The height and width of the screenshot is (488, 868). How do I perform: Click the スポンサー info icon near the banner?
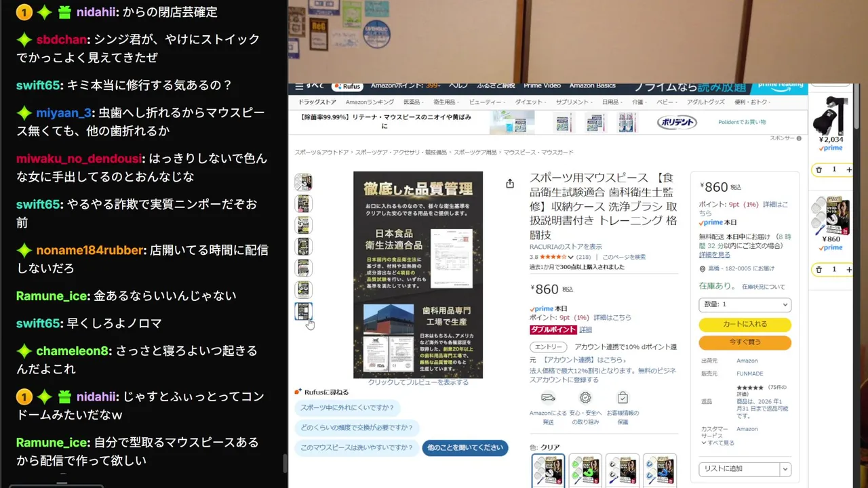pos(799,138)
